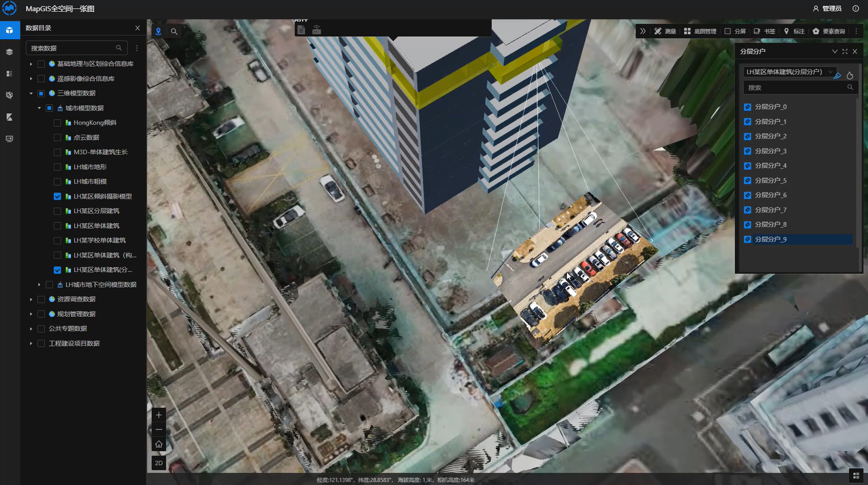
Task: Open the list/legend icon in left sidebar
Action: click(x=9, y=74)
